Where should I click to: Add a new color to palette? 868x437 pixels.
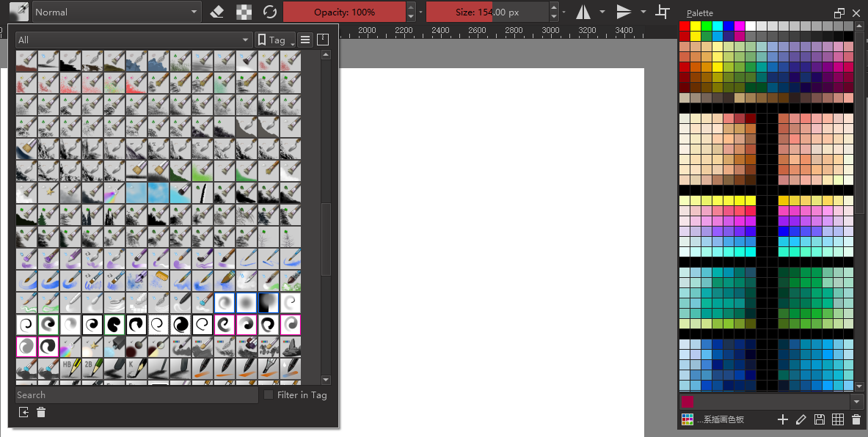pyautogui.click(x=782, y=419)
